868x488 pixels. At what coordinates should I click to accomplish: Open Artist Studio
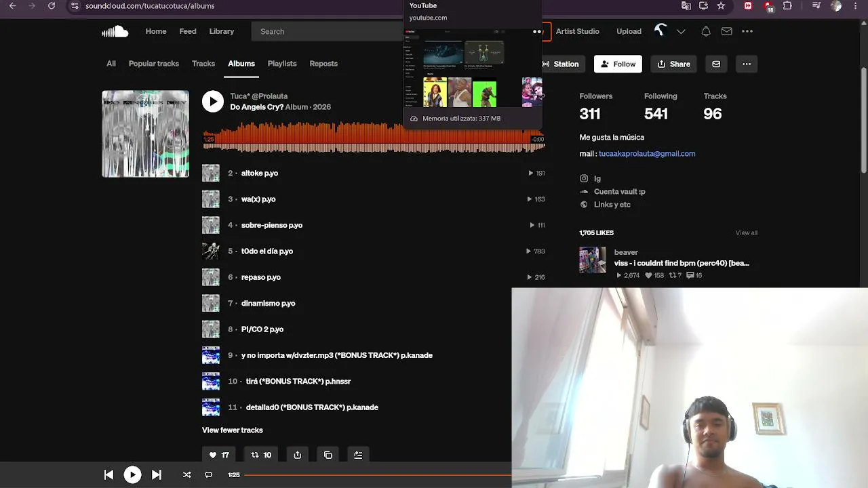coord(578,31)
